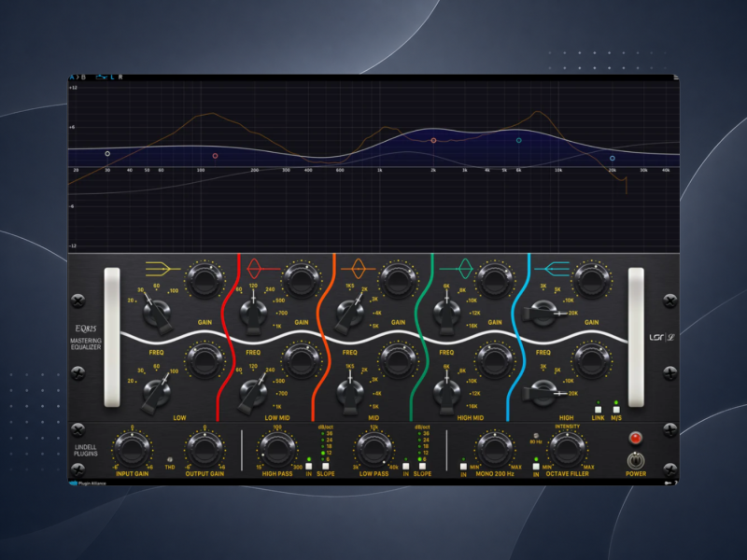Click the OUTPUT GAIN knob
This screenshot has height=560, width=747.
point(204,450)
